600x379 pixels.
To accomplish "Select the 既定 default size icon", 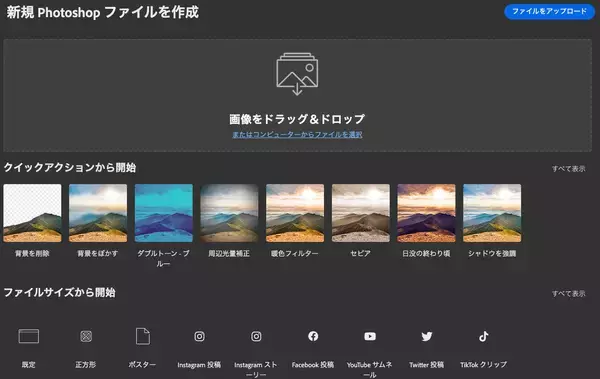I will (x=29, y=336).
